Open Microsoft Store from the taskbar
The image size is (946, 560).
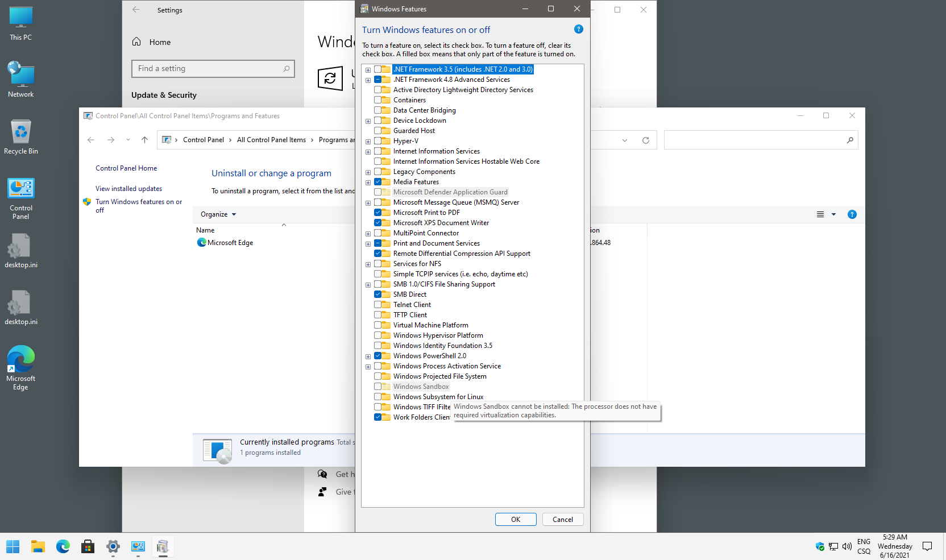[x=88, y=547]
